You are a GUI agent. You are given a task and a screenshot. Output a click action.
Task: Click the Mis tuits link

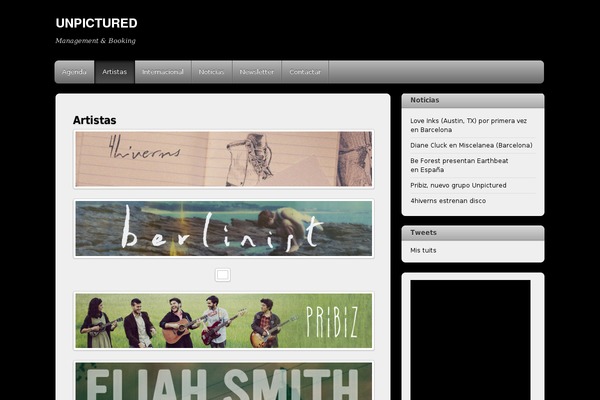click(423, 250)
